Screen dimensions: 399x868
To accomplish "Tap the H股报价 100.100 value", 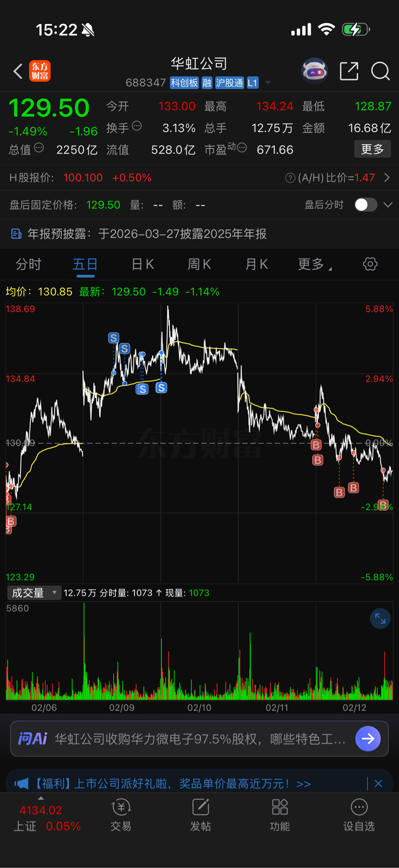I will coord(83,178).
